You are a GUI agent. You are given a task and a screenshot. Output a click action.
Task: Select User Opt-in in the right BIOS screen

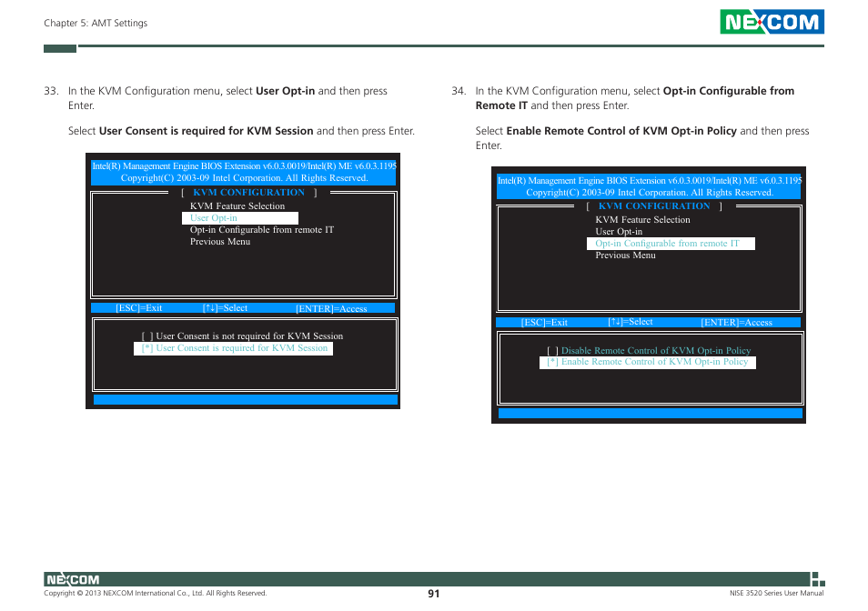619,232
